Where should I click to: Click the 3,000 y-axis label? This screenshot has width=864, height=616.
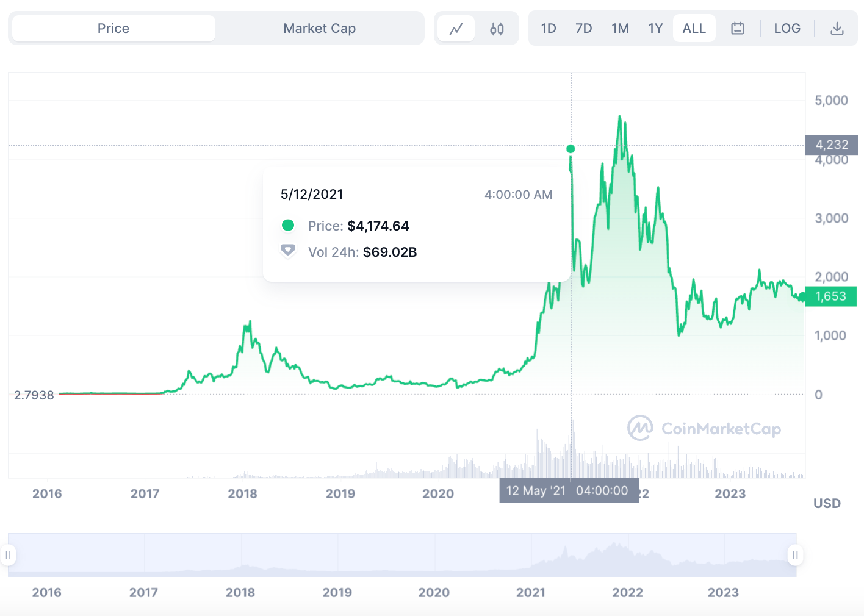[x=832, y=218]
